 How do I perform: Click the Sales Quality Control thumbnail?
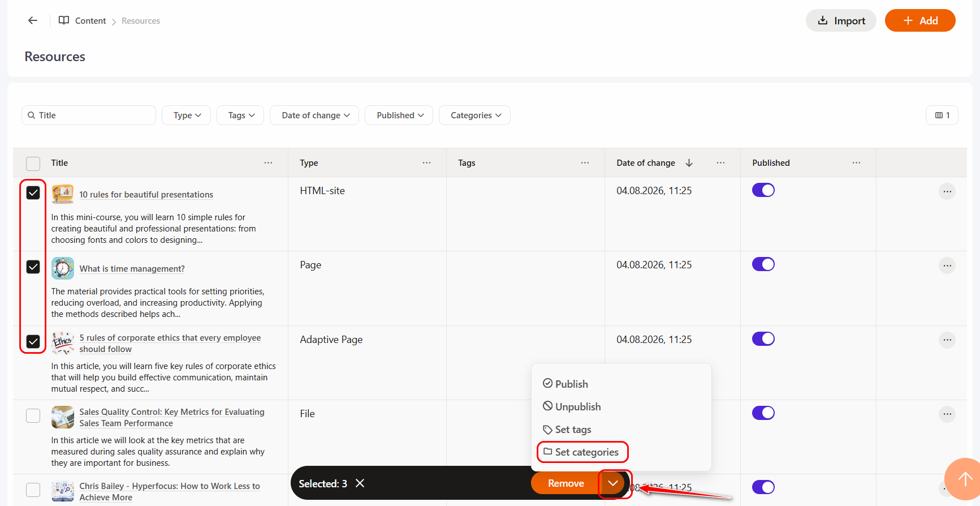tap(63, 417)
